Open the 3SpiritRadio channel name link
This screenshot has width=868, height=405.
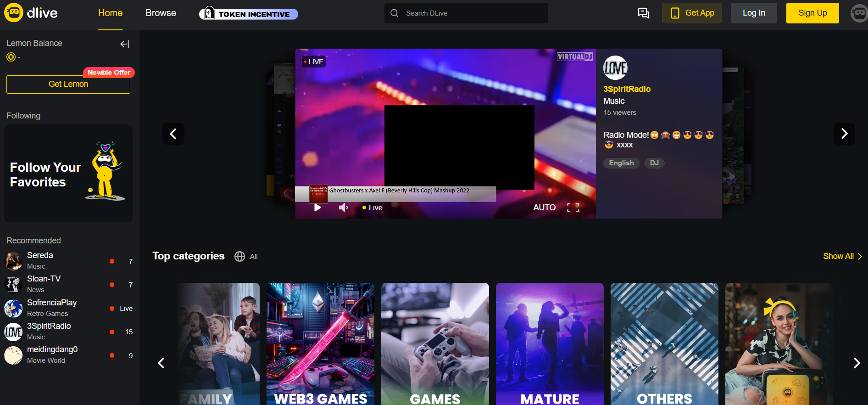pos(627,89)
